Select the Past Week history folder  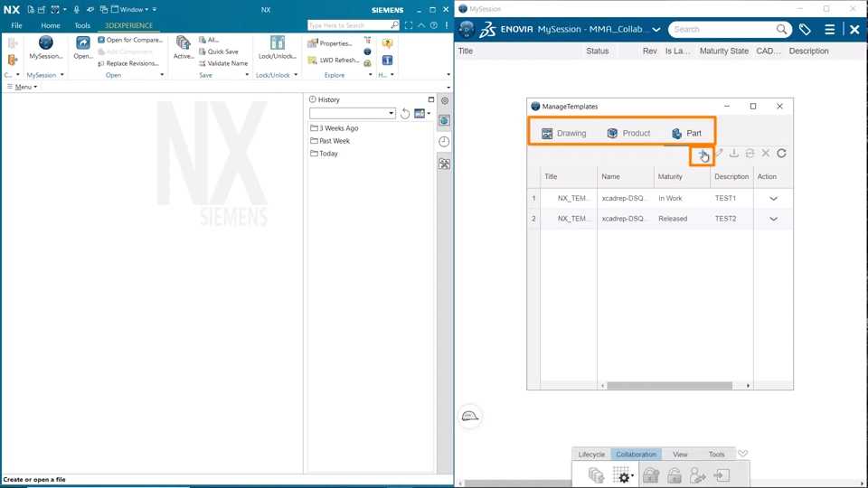(330, 141)
